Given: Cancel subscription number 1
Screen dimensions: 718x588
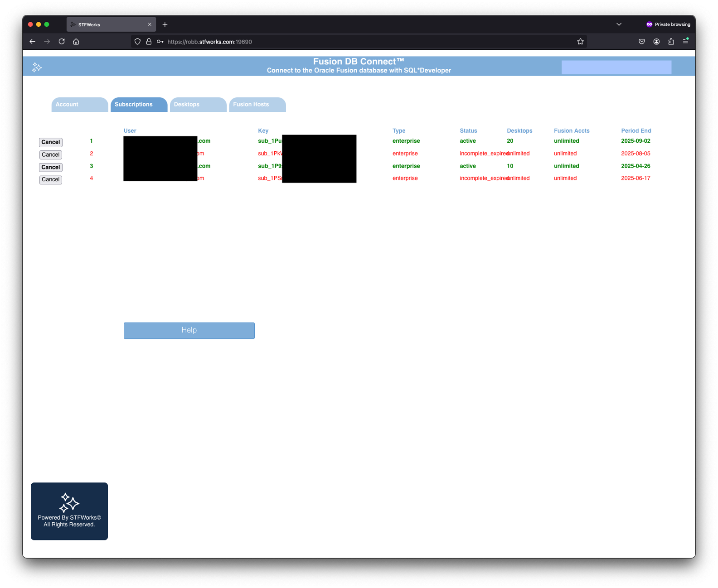Looking at the screenshot, I should tap(51, 142).
